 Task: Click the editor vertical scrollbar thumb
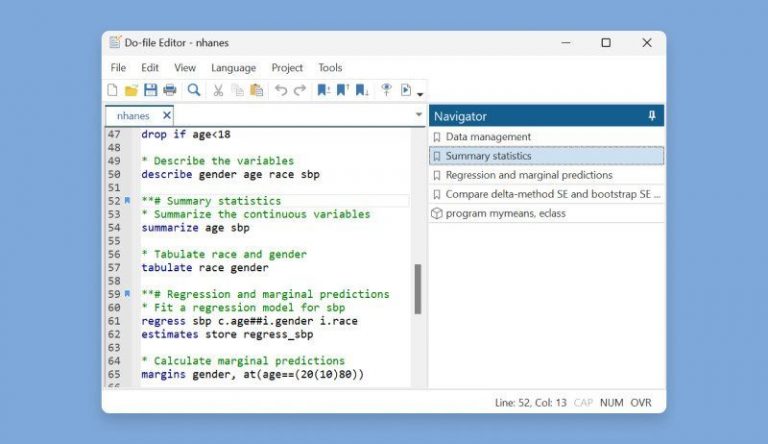click(417, 289)
